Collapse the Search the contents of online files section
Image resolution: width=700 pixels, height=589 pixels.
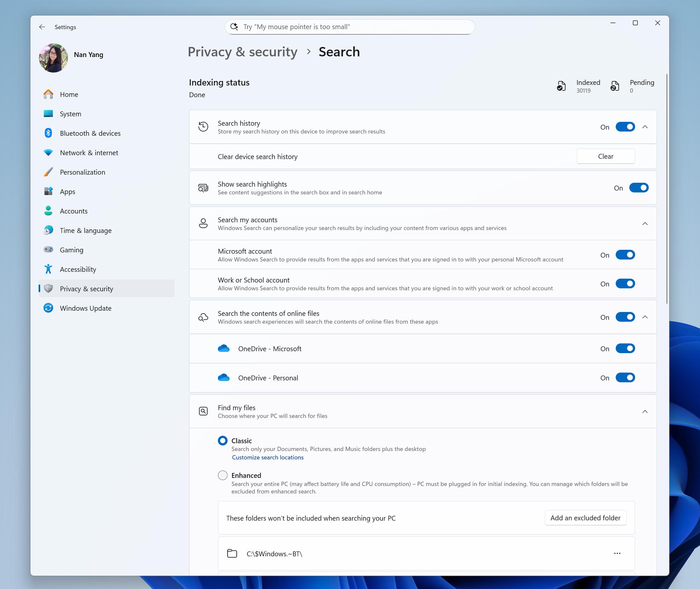pos(645,317)
